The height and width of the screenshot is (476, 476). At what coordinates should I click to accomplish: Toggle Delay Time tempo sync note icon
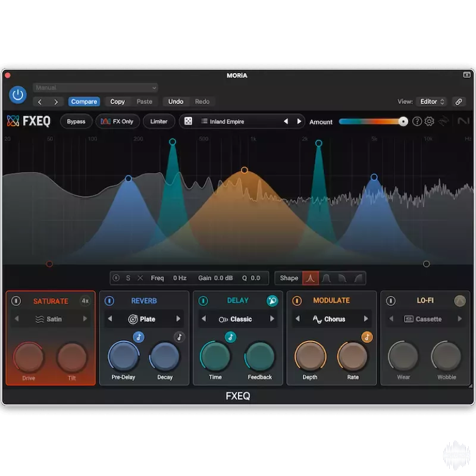tap(230, 337)
